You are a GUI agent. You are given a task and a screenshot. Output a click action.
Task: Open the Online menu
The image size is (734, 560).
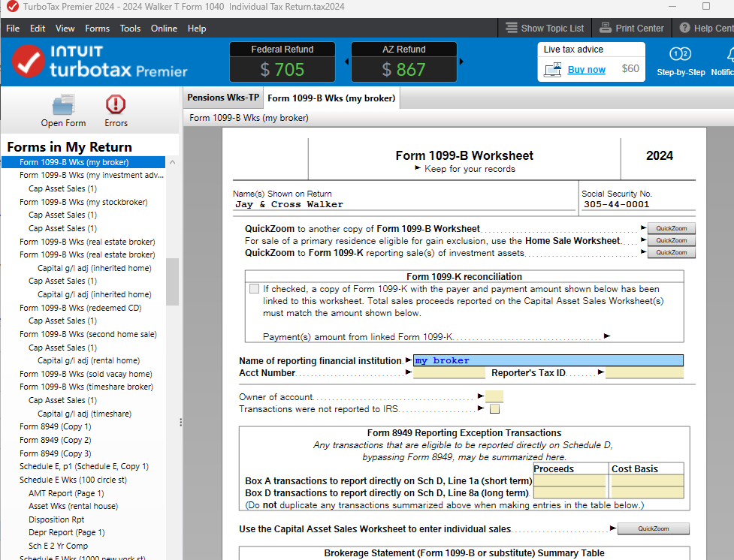click(x=164, y=28)
